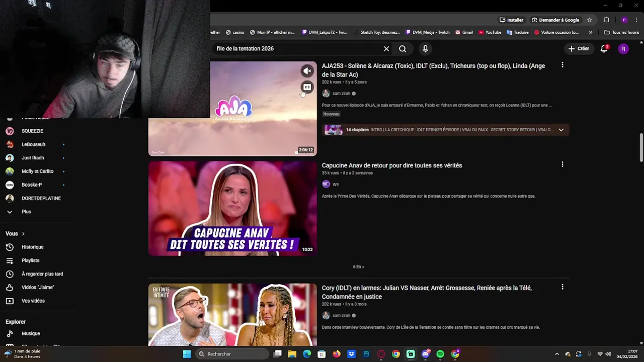Image resolution: width=644 pixels, height=362 pixels.
Task: Open the Tous les favoris folder
Action: 622,32
